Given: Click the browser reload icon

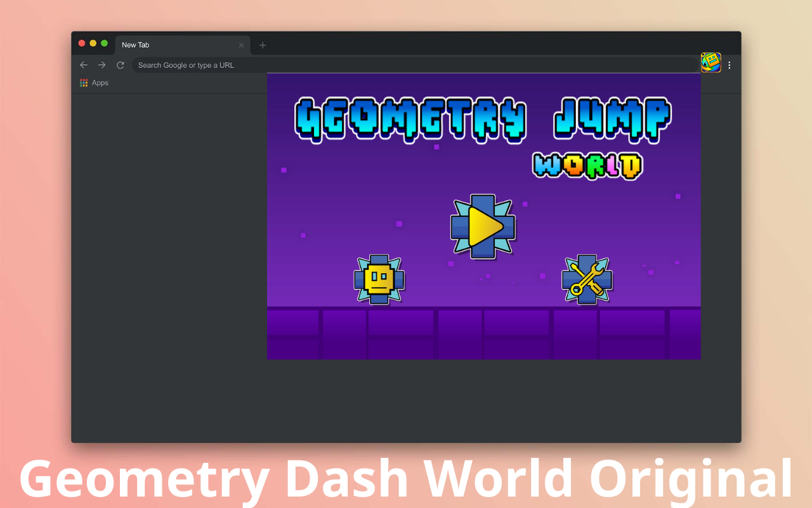Looking at the screenshot, I should (x=120, y=65).
